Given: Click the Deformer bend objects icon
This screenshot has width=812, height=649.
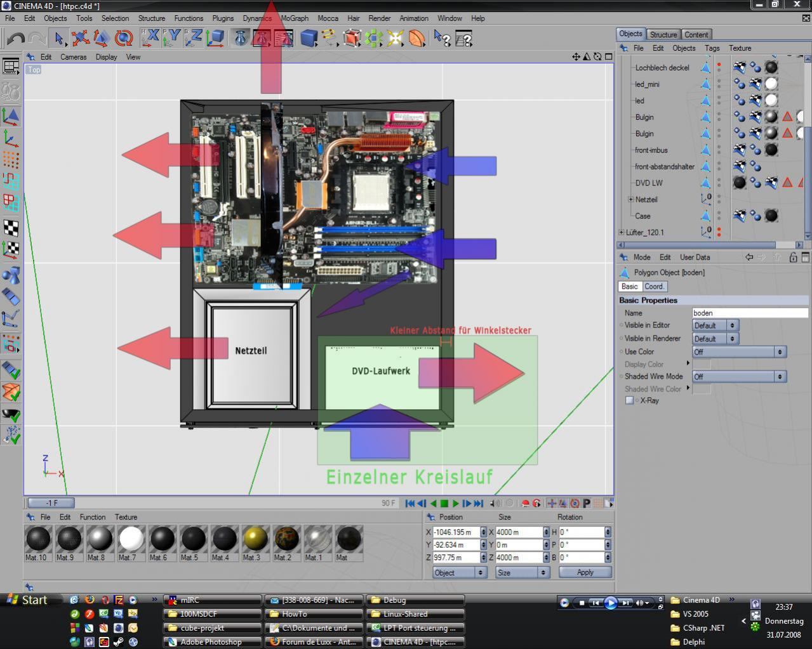Looking at the screenshot, I should click(416, 38).
